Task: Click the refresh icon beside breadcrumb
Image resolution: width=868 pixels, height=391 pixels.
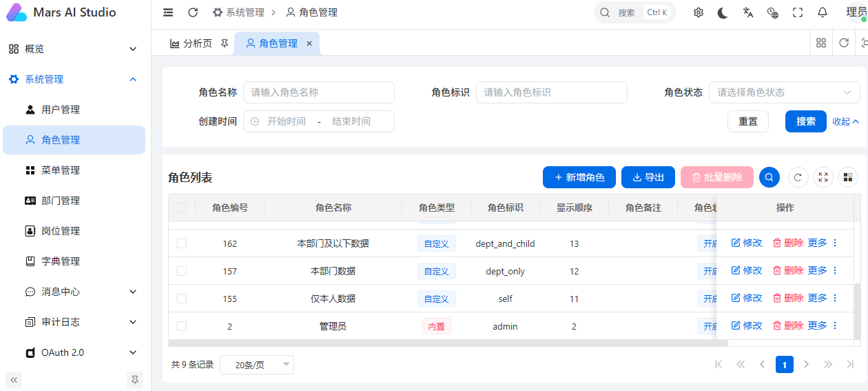Action: (193, 12)
